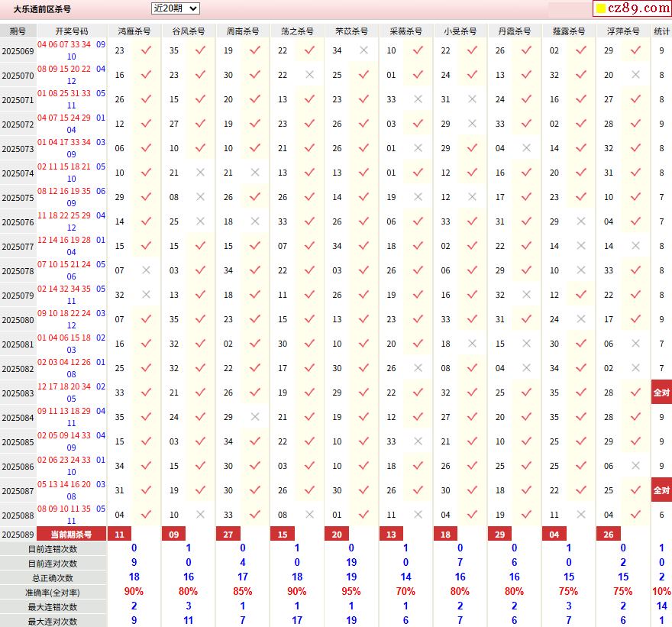The width and height of the screenshot is (672, 627).
Task: Click the 鸿雁杀号 check mark in row 2025088
Action: (146, 514)
